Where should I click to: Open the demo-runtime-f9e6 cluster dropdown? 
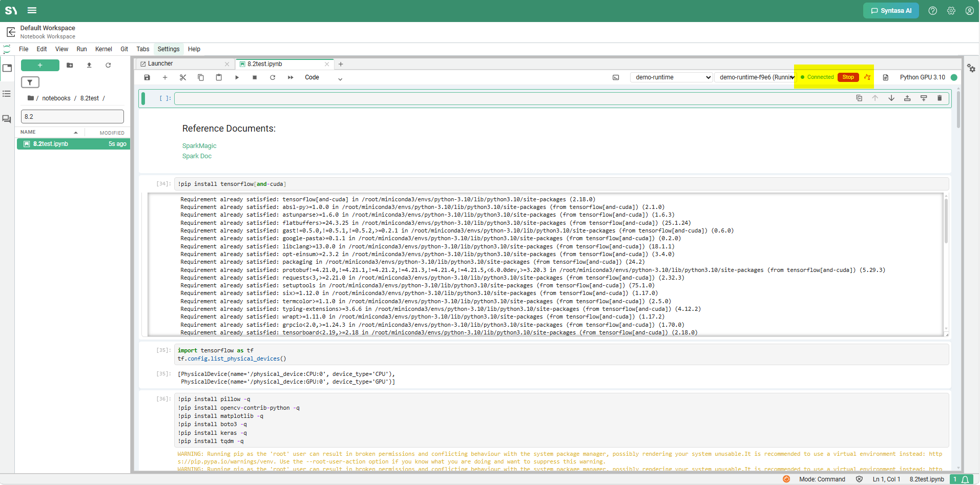756,77
